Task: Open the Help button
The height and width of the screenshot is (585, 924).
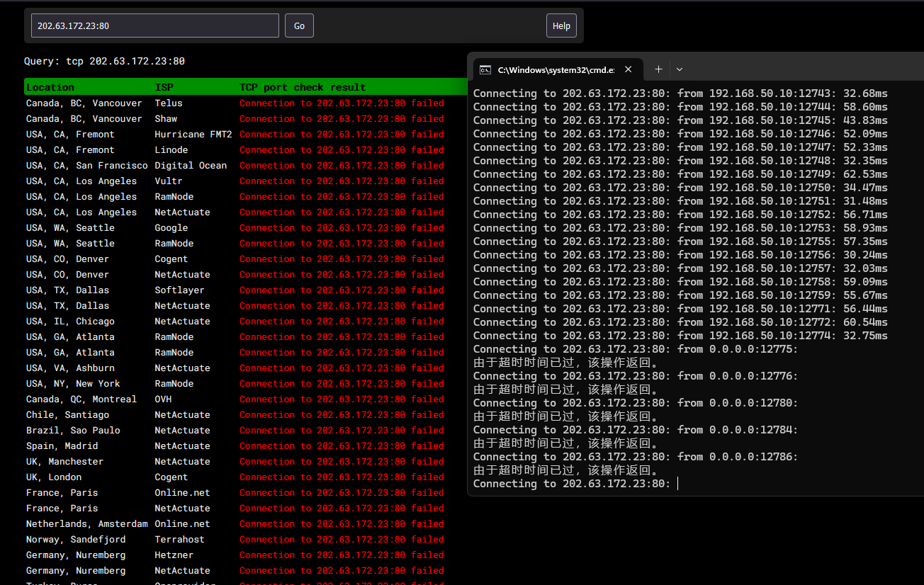Action: point(561,25)
